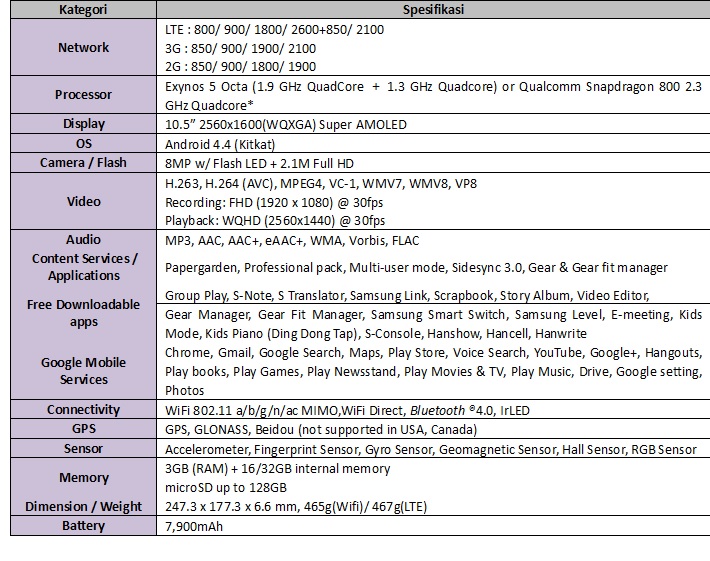Click the Video category cell

(83, 201)
